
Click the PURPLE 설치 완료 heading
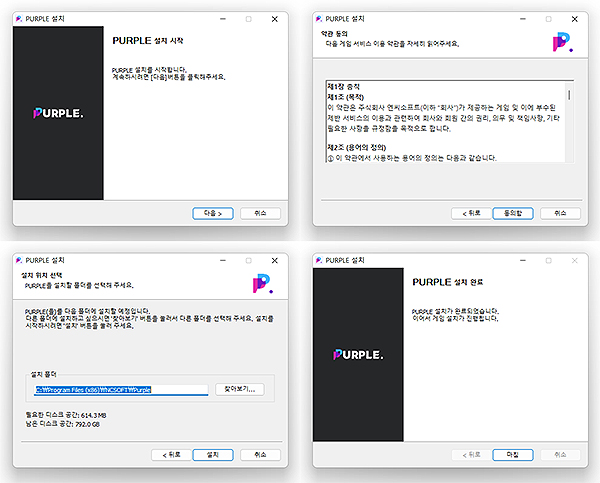(x=448, y=282)
